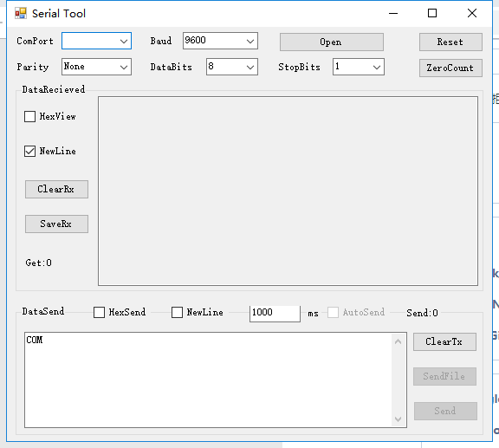Open the StopBits dropdown
499x448 pixels.
pyautogui.click(x=359, y=67)
